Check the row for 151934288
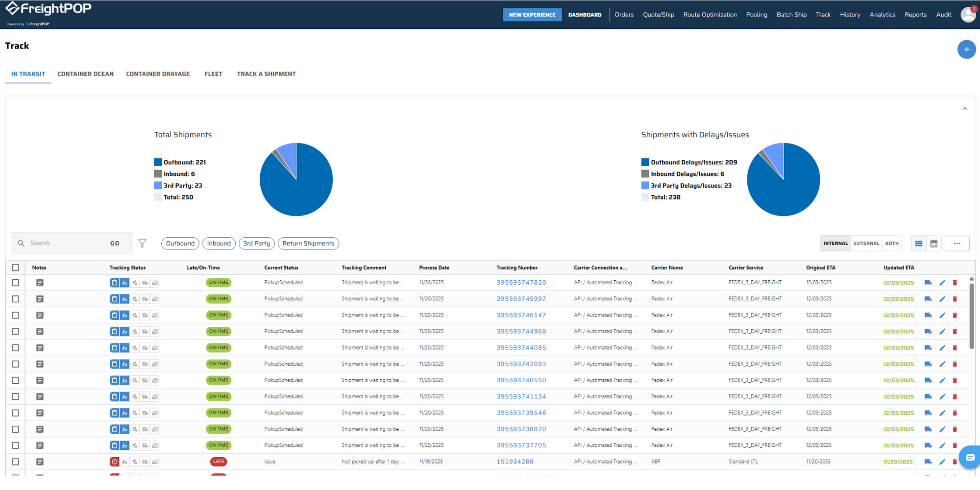Screen dimensions: 980x490 coord(16,462)
